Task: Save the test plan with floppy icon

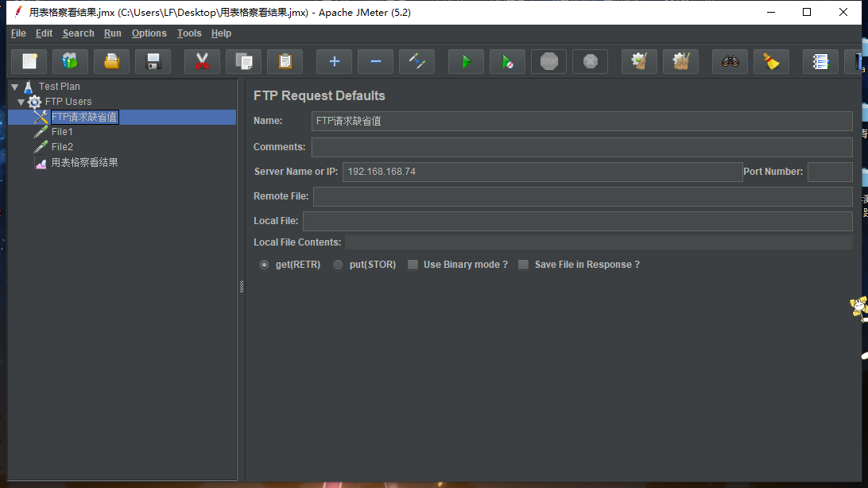Action: tap(153, 61)
